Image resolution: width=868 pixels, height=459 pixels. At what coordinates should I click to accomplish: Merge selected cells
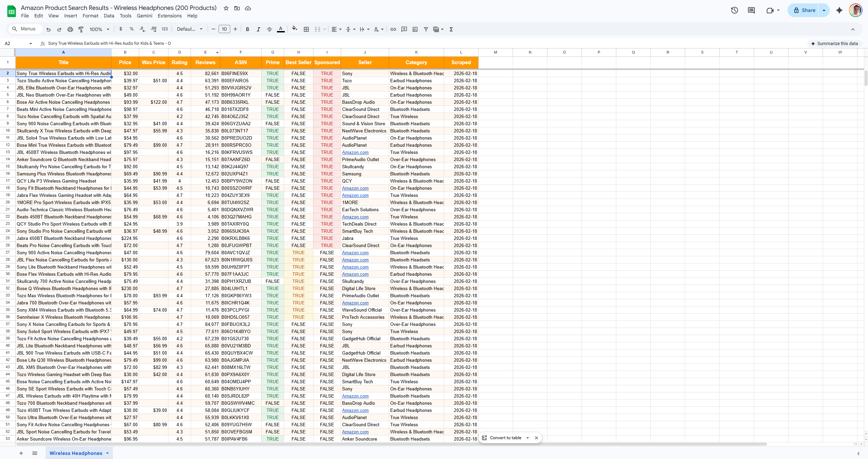(318, 29)
